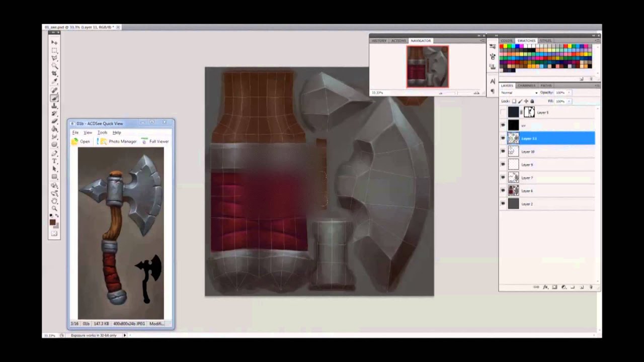Open the Opacity slider arrow
Screen dimensions: 644x362
(x=569, y=93)
